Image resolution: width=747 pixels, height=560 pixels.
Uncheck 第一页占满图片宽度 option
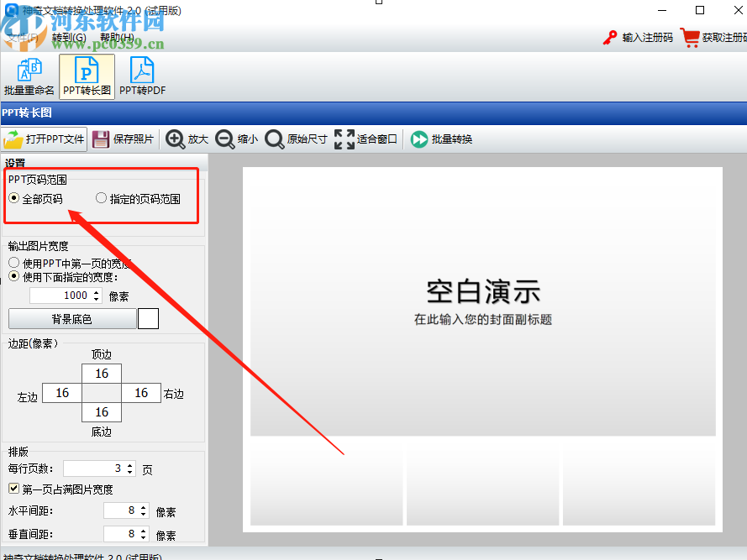13,489
